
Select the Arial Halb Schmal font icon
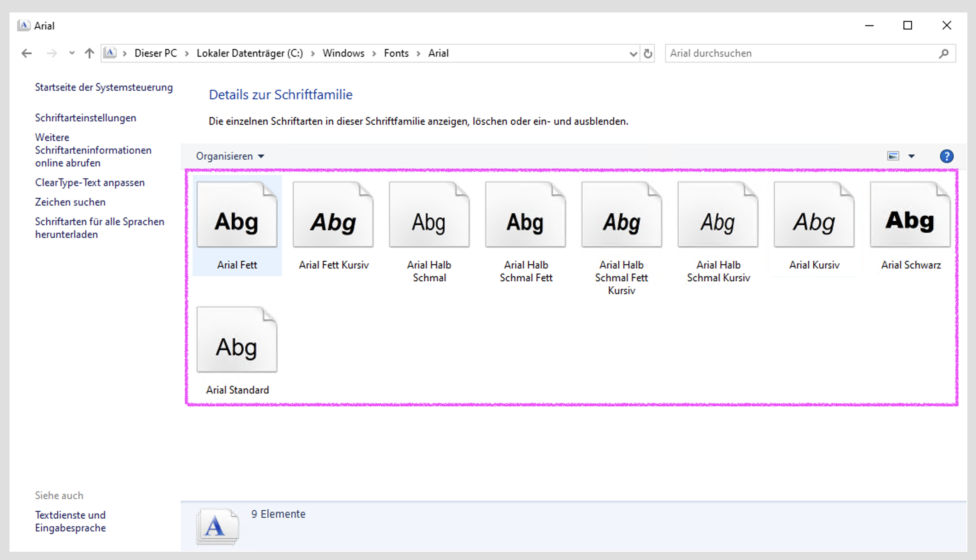pos(429,214)
